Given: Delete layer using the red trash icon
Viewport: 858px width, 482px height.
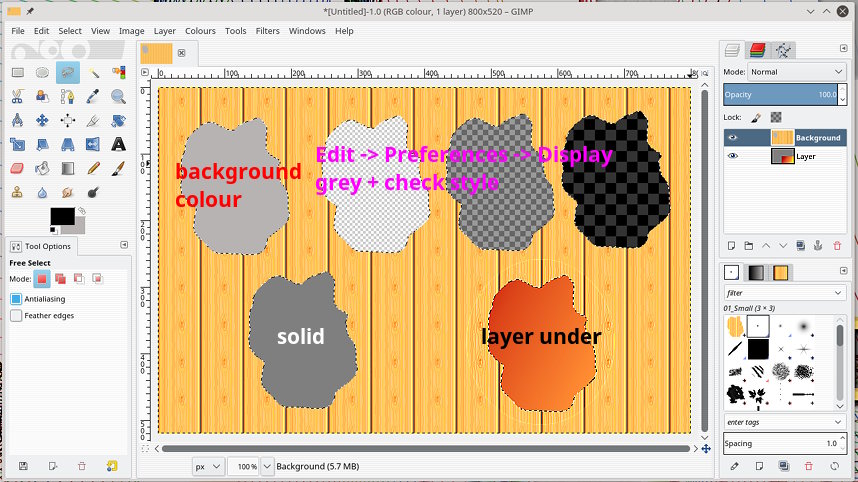Looking at the screenshot, I should click(x=837, y=245).
